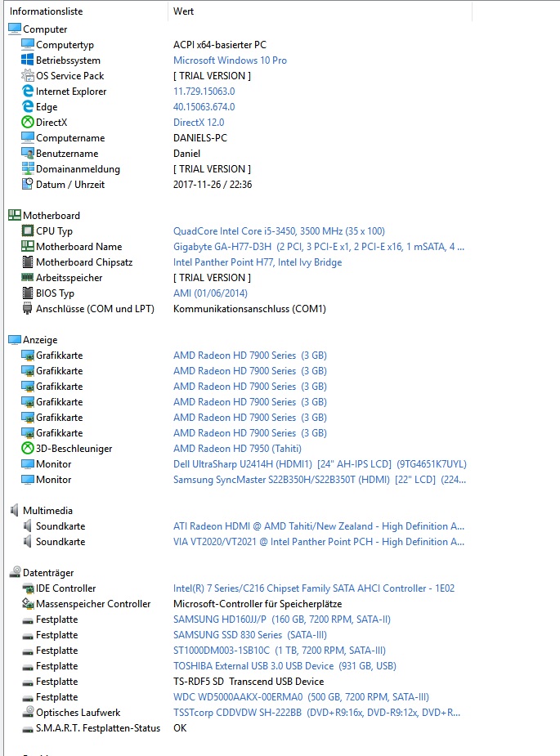
Task: Open the SAMSUNG SSD 830 Series link
Action: [250, 635]
